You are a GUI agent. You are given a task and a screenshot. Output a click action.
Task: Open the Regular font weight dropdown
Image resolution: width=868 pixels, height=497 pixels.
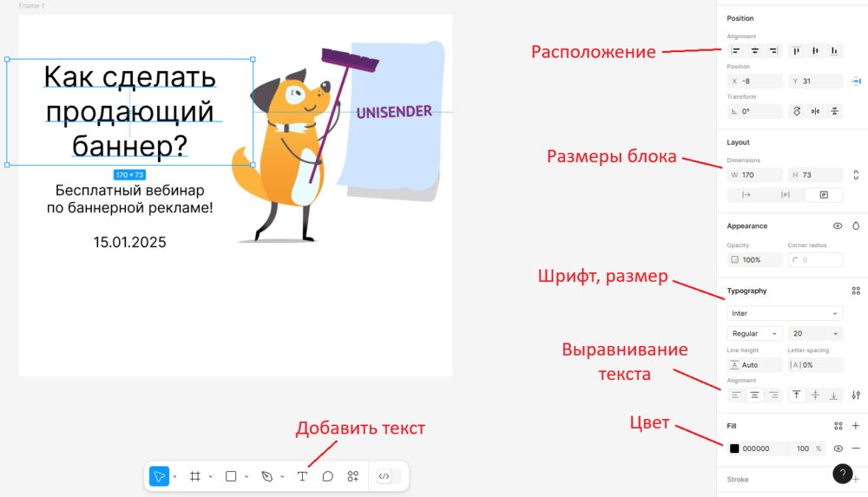coord(754,334)
